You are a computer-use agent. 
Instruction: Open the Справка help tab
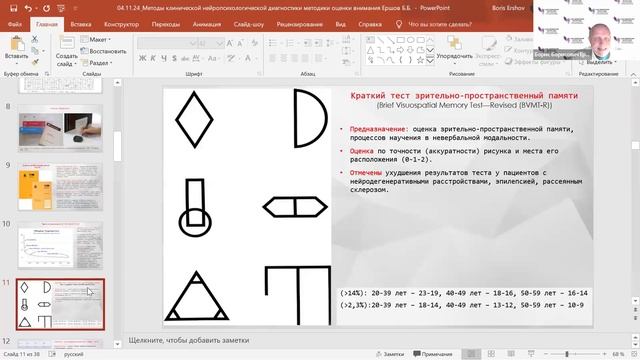[370, 24]
